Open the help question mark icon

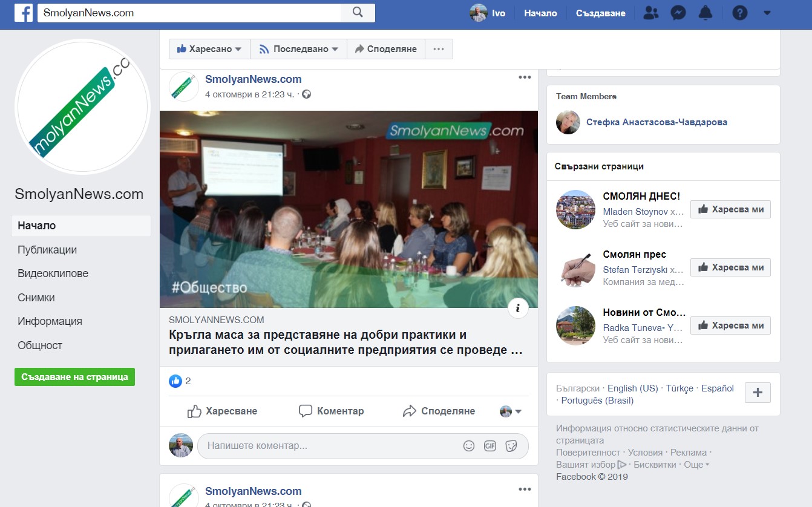[739, 13]
